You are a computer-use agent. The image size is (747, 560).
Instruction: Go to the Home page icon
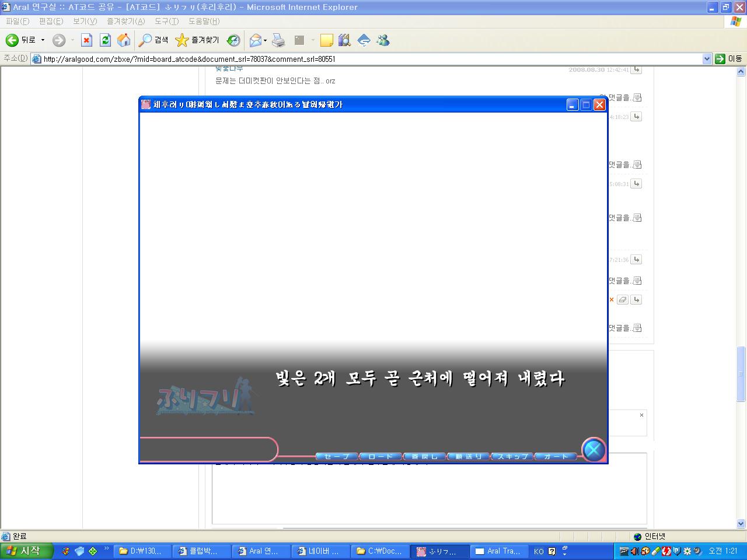point(124,40)
